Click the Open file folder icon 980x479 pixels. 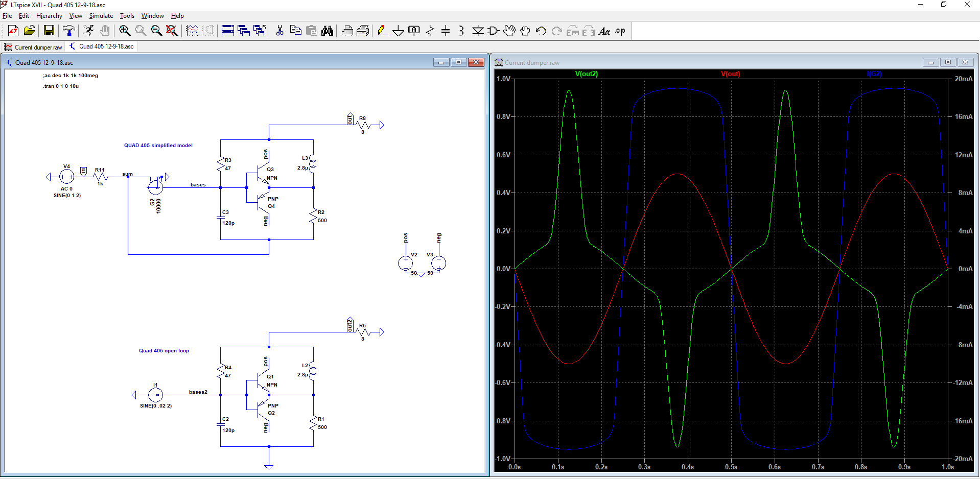[30, 31]
